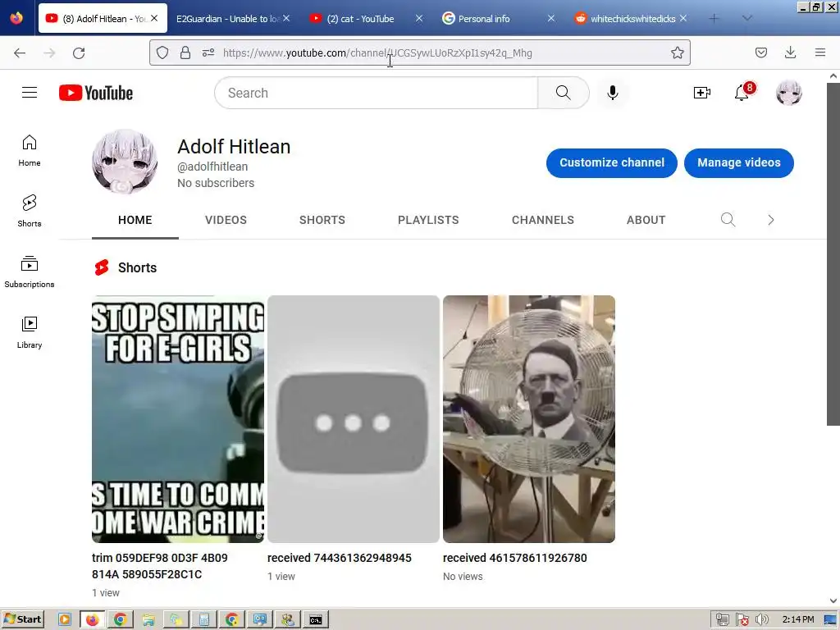Open short titled received 744361362948945
Screen dimensions: 840x630
pos(339,558)
